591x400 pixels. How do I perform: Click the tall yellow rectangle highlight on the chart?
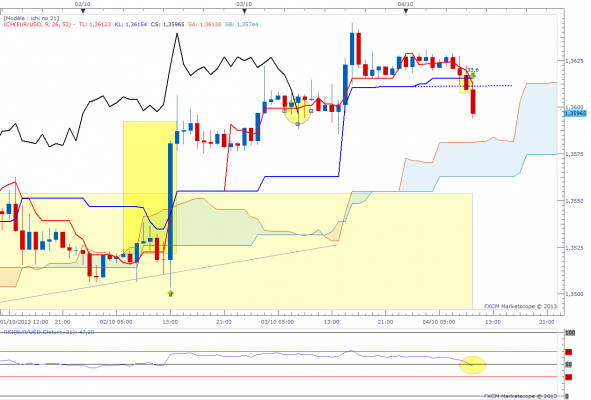(150, 187)
